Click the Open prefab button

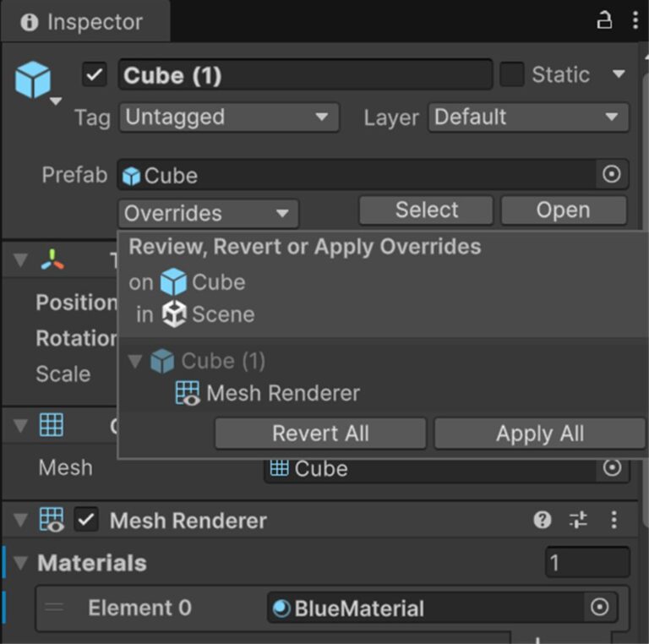tap(564, 210)
